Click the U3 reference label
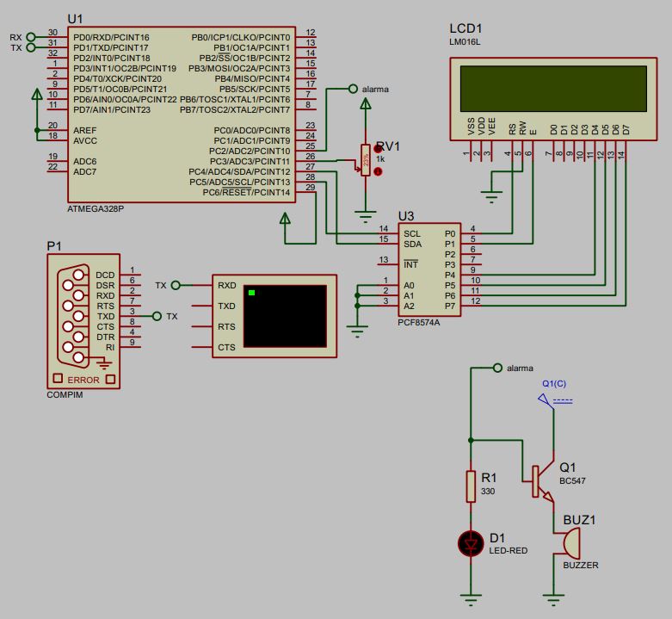Viewport: 672px width, 619px height. [x=406, y=215]
